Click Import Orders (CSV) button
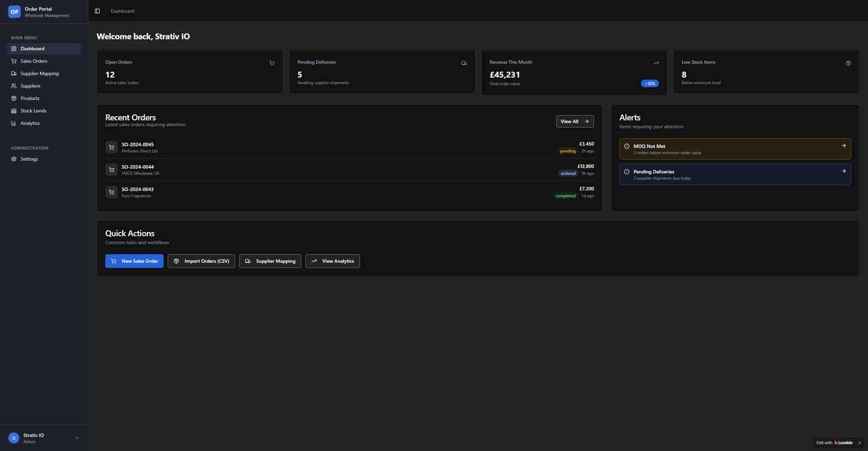This screenshot has height=451, width=868. coord(201,261)
